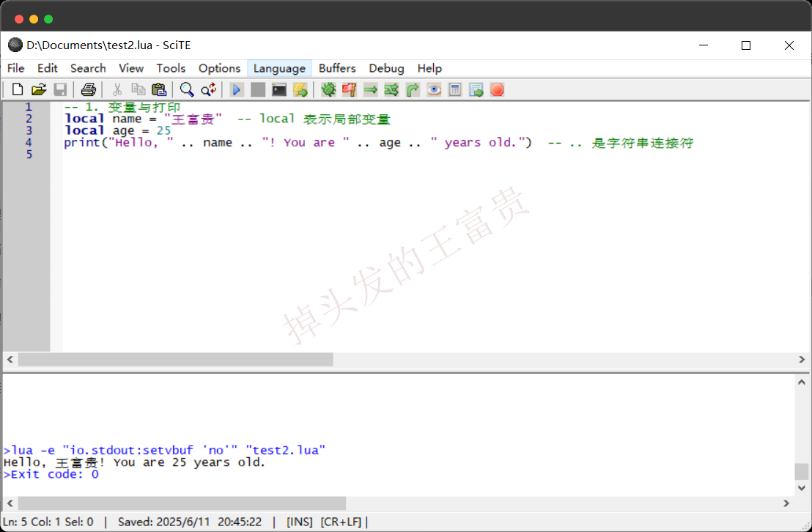This screenshot has width=812, height=532.
Task: Click the output pane scroll up arrow
Action: pyautogui.click(x=802, y=383)
